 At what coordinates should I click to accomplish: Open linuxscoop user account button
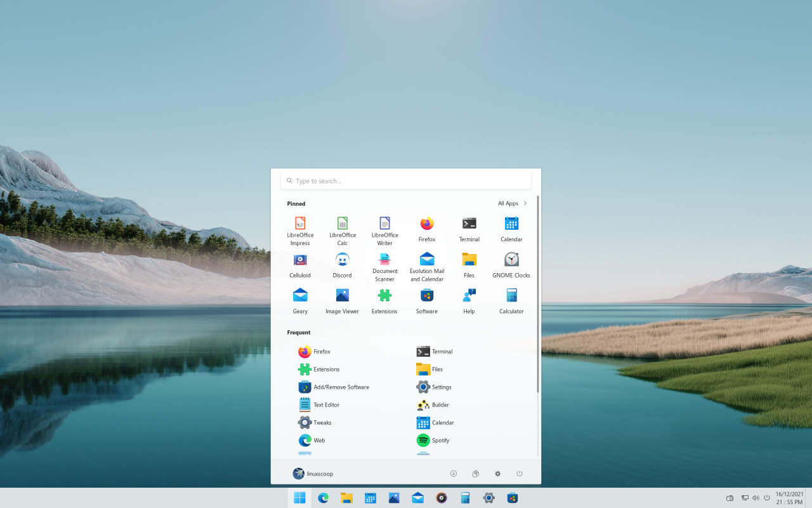313,474
